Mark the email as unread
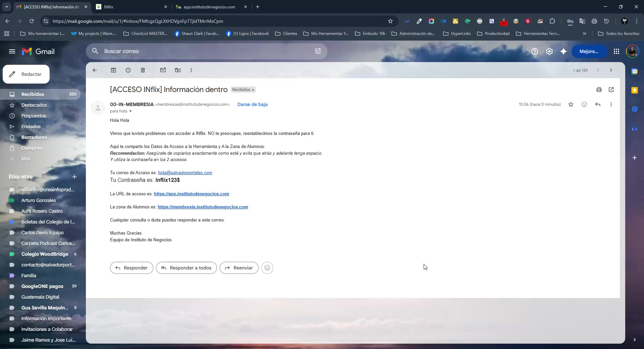The height and width of the screenshot is (349, 644). click(163, 70)
